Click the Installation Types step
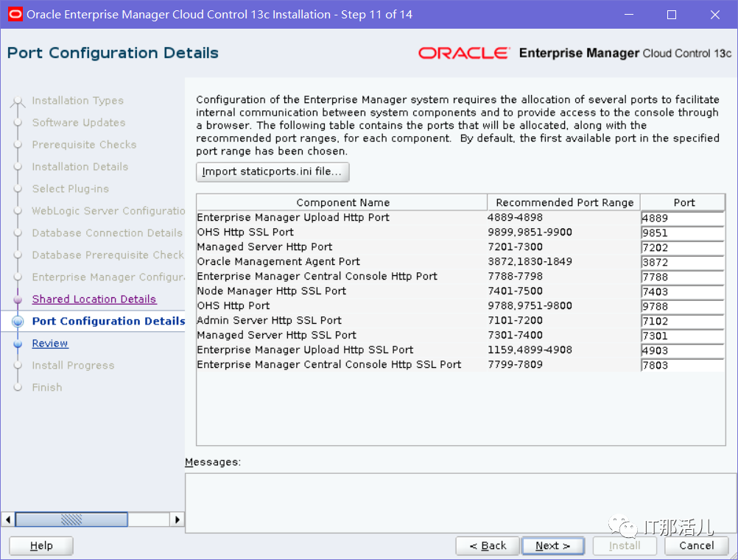This screenshot has width=738, height=560. click(x=77, y=101)
